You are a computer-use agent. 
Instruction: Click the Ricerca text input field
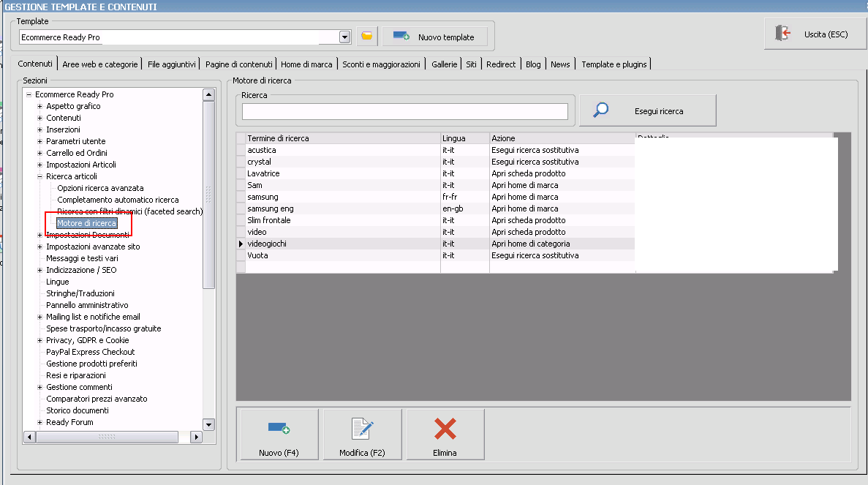404,111
